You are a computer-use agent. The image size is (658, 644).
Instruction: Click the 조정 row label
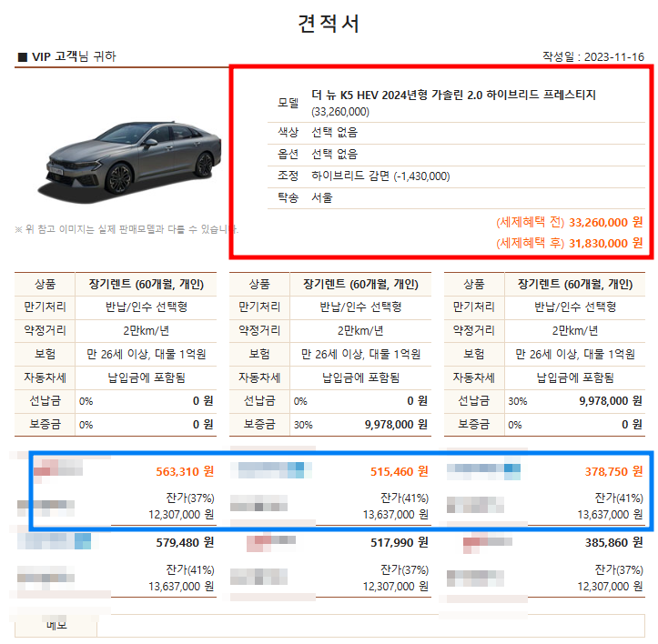click(288, 176)
